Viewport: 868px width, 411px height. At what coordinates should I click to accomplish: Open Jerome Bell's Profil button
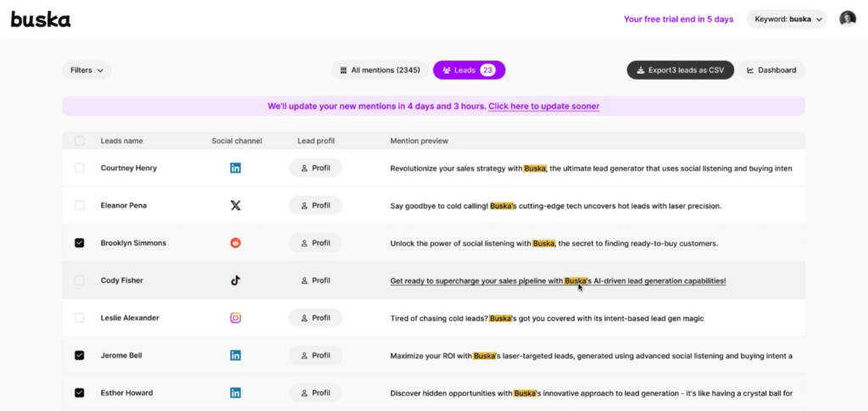(x=315, y=355)
